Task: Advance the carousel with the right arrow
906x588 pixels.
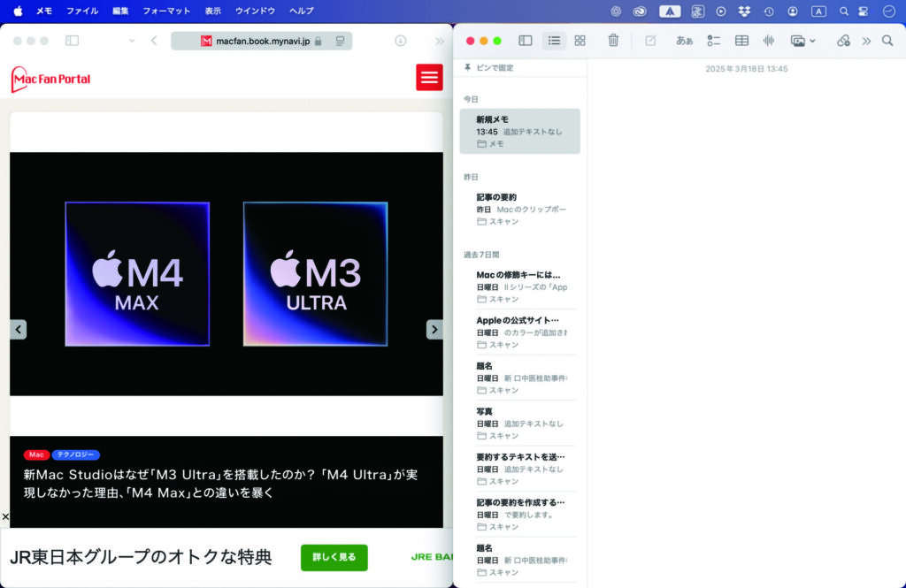Action: pyautogui.click(x=434, y=329)
